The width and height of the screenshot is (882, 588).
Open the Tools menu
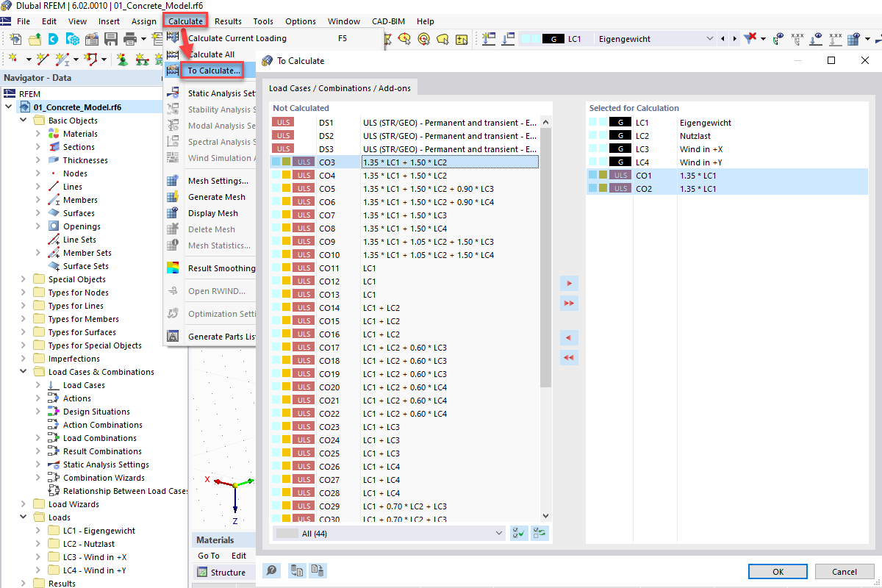click(263, 21)
